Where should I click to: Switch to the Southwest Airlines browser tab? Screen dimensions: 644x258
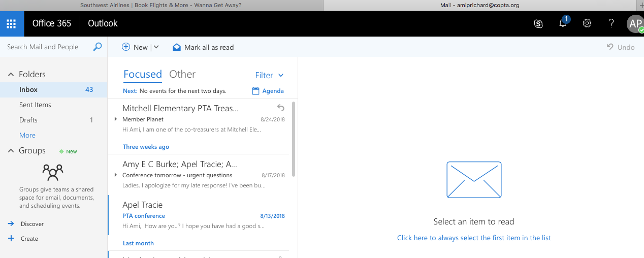(161, 5)
